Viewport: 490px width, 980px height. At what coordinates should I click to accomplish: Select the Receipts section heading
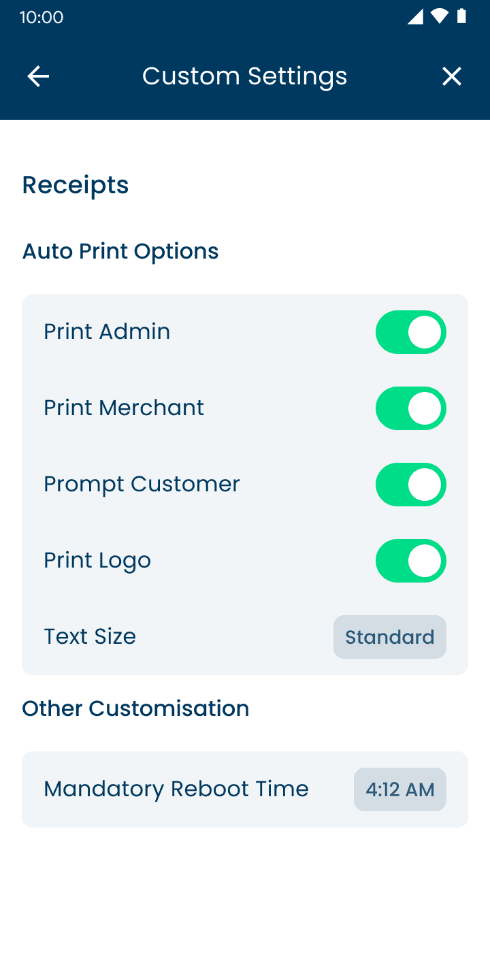pyautogui.click(x=76, y=185)
